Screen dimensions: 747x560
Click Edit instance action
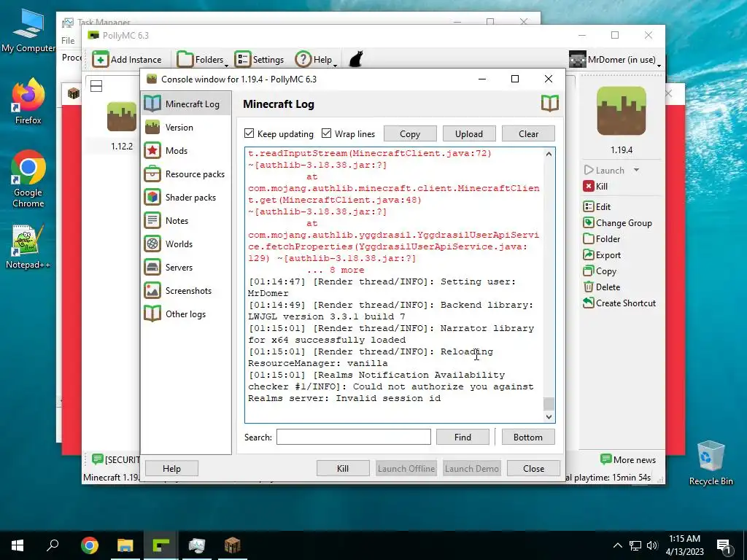597,206
